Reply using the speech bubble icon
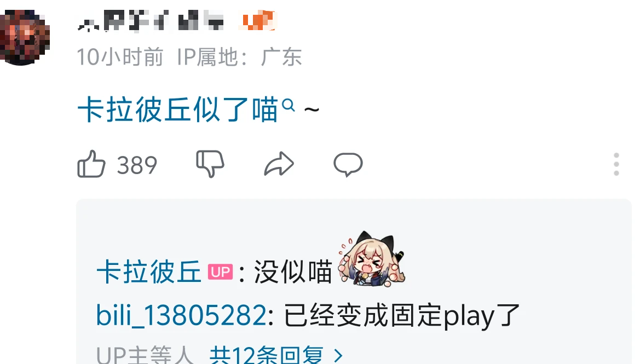Viewport: 640px width, 364px height. (x=348, y=164)
